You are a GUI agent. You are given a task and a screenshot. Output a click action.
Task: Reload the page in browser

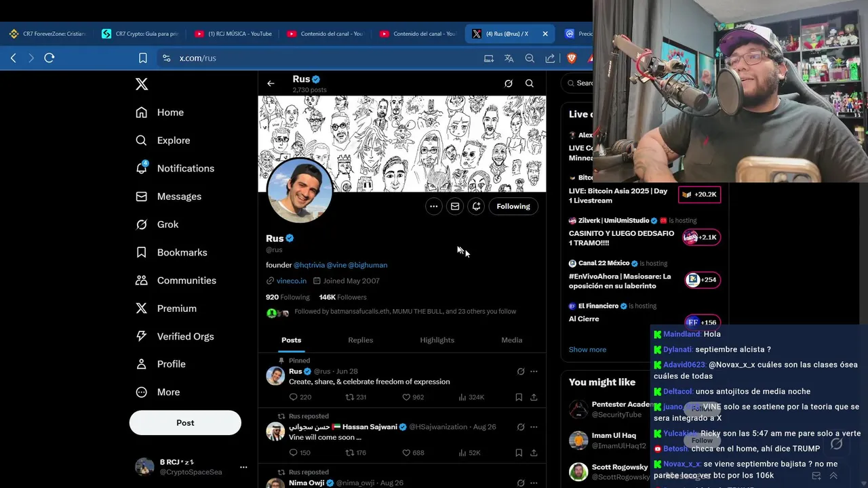point(49,58)
